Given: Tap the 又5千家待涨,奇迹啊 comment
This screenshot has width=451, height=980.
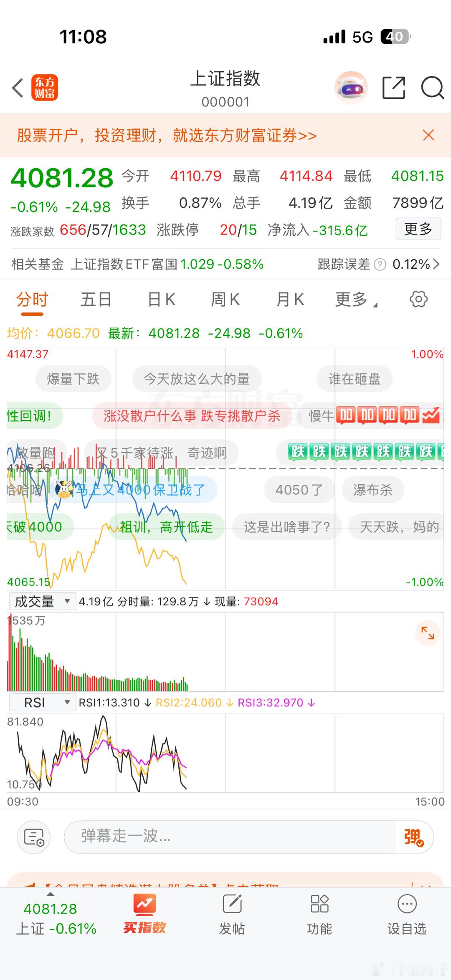Looking at the screenshot, I should pyautogui.click(x=161, y=453).
